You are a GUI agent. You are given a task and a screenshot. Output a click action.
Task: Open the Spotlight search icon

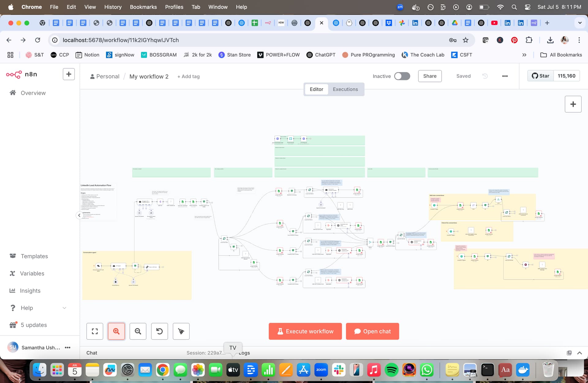pyautogui.click(x=514, y=7)
